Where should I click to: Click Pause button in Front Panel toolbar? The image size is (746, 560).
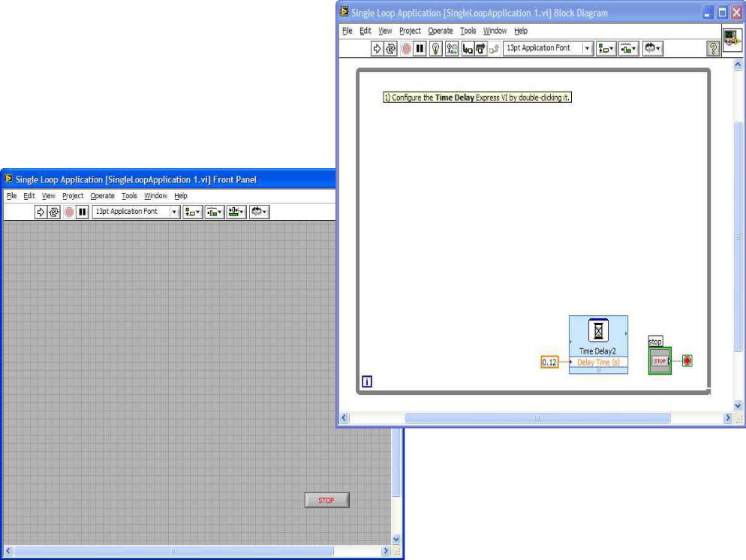pyautogui.click(x=83, y=212)
